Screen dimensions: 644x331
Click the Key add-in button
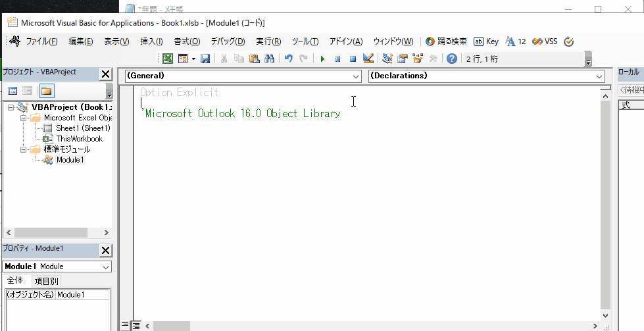pos(486,41)
